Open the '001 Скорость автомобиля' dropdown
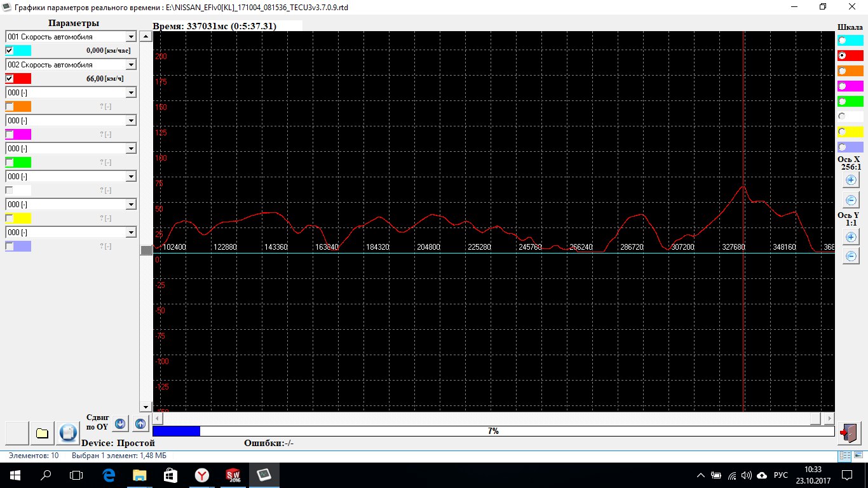The image size is (868, 488). point(131,37)
